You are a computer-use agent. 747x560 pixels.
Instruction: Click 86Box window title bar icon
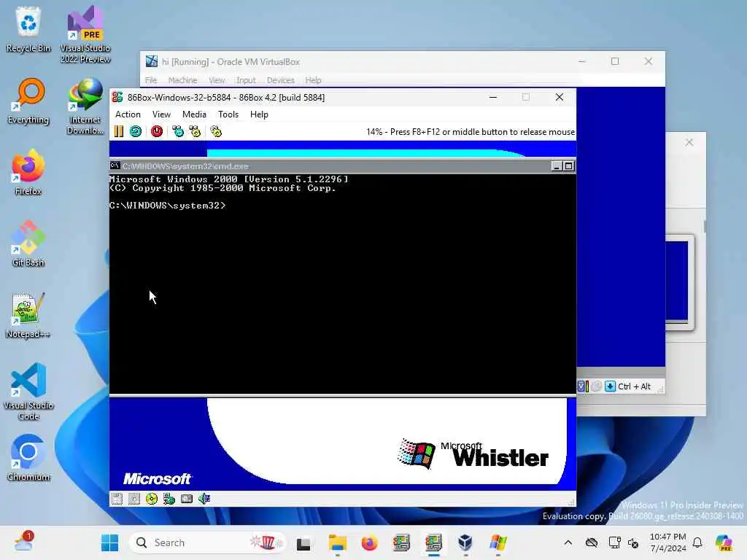pyautogui.click(x=117, y=97)
